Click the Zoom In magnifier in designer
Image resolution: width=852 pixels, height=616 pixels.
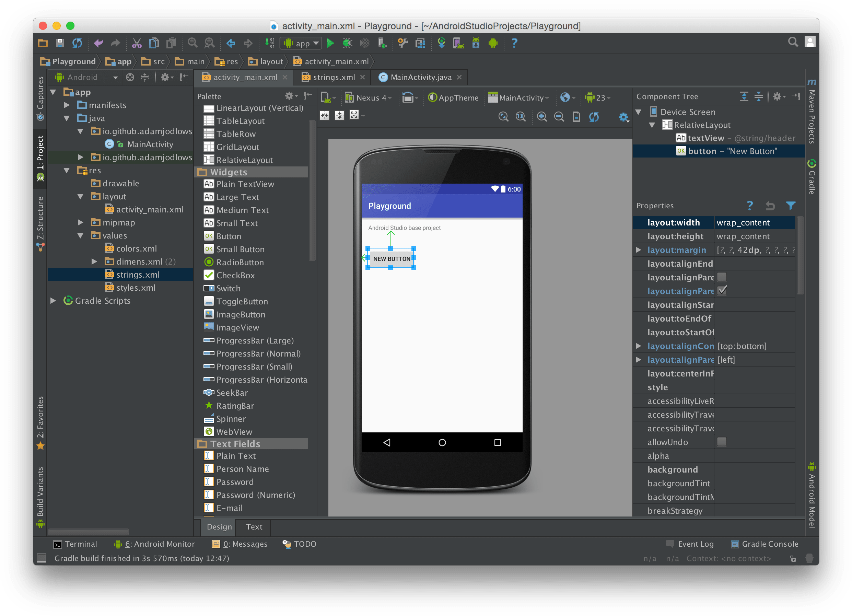click(x=542, y=117)
